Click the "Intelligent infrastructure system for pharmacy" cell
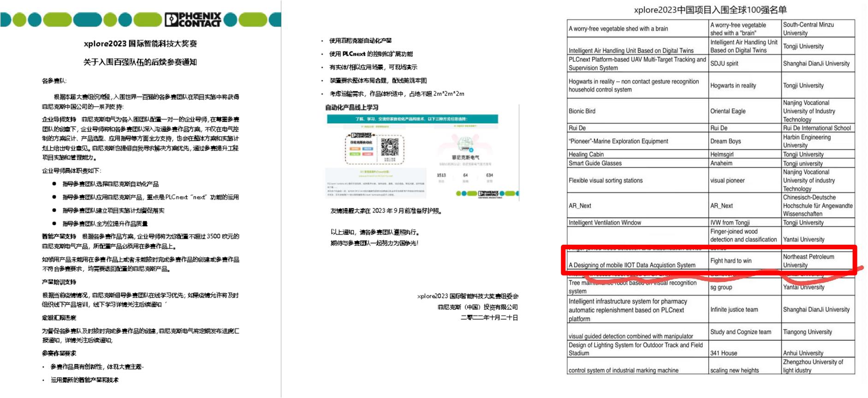Screen dimensions: 868x398 pyautogui.click(x=638, y=310)
